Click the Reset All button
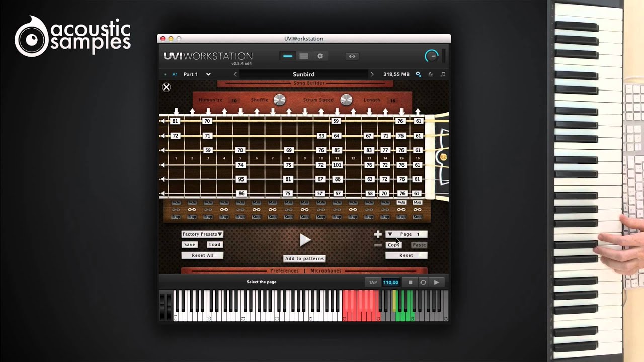Screen dimensions: 644x362 pyautogui.click(x=202, y=255)
